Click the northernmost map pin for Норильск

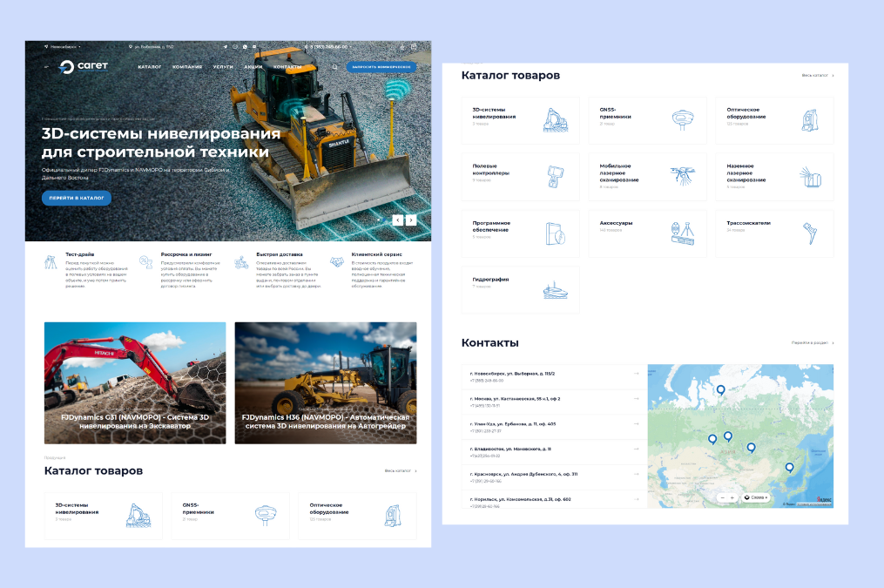click(x=720, y=389)
